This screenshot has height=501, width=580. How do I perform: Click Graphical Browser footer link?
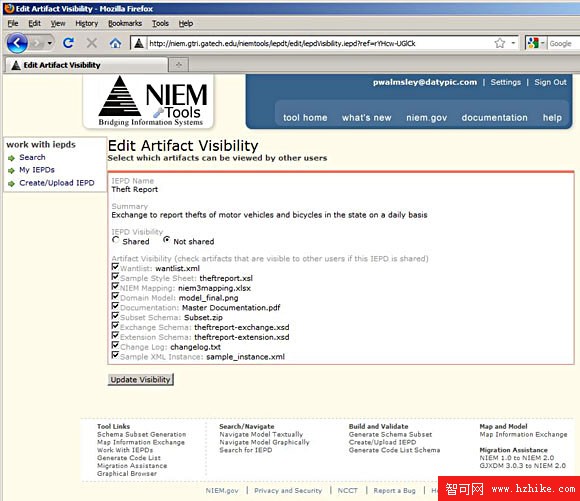point(127,474)
